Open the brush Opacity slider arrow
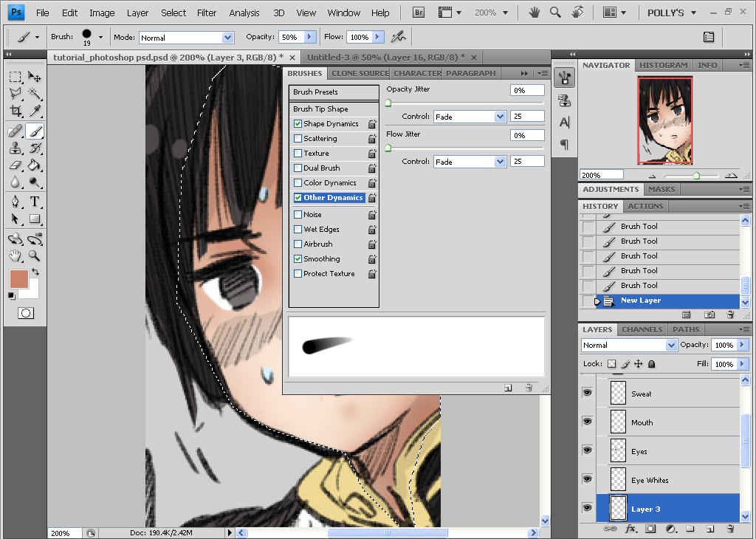Image resolution: width=756 pixels, height=539 pixels. pyautogui.click(x=309, y=37)
